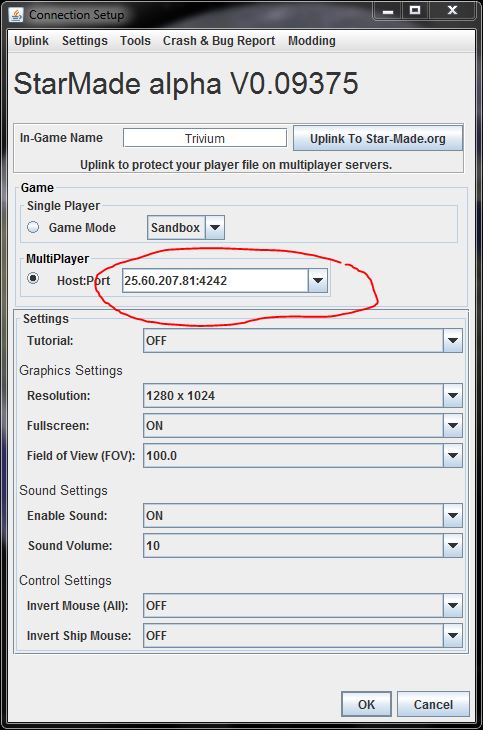Maximize the Connection Setup window
The height and width of the screenshot is (730, 483).
(x=415, y=11)
